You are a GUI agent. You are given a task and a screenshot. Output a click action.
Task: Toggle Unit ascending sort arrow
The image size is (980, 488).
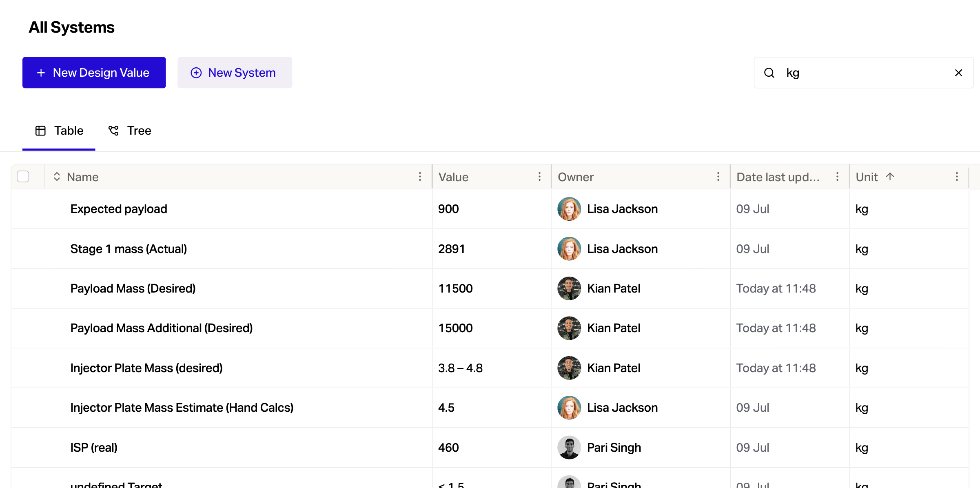pyautogui.click(x=890, y=177)
